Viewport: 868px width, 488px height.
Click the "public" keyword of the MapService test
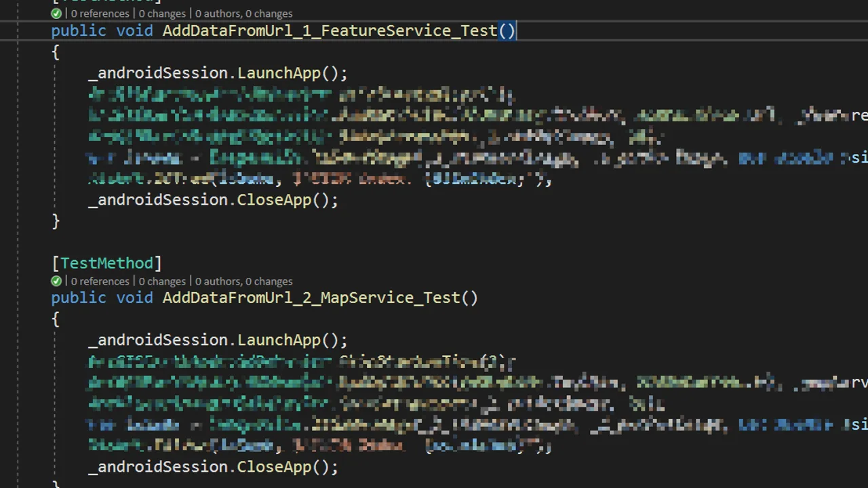coord(79,298)
